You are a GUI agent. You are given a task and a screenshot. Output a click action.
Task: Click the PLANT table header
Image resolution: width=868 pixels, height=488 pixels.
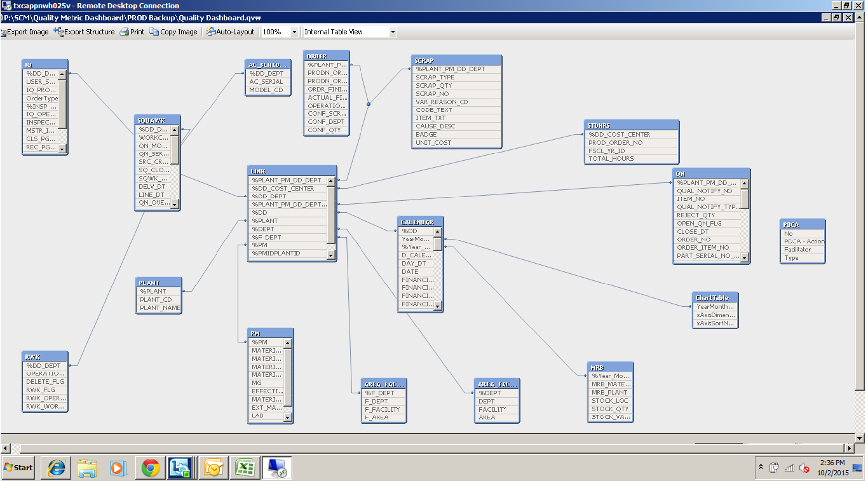coord(159,283)
